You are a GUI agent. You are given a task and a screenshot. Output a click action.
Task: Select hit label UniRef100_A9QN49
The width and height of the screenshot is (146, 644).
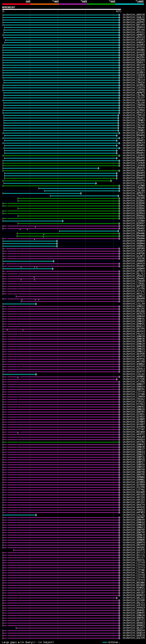[133, 241]
